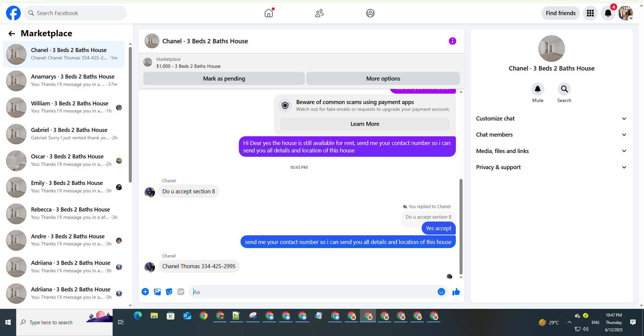Open Chanel conversation in the list

pos(64,54)
